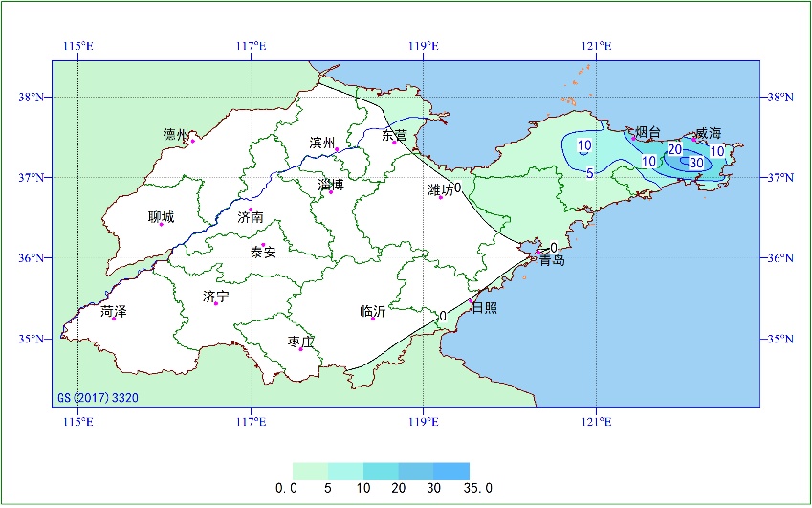Click the left 37°N latitude label

point(32,178)
